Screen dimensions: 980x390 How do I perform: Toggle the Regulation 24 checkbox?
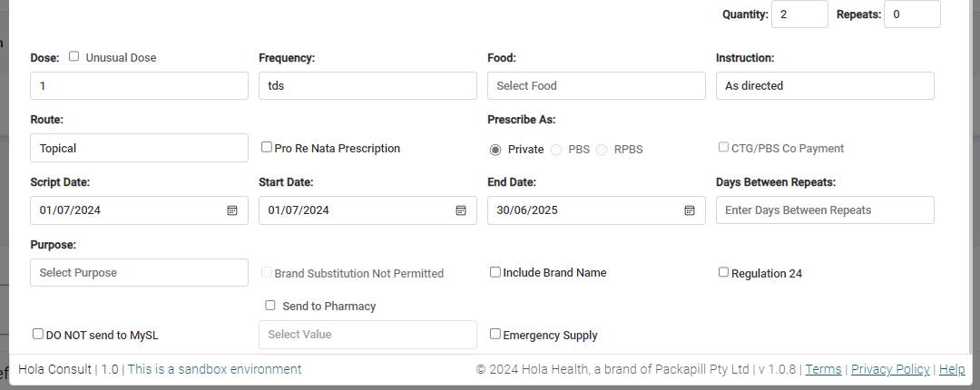pyautogui.click(x=723, y=272)
